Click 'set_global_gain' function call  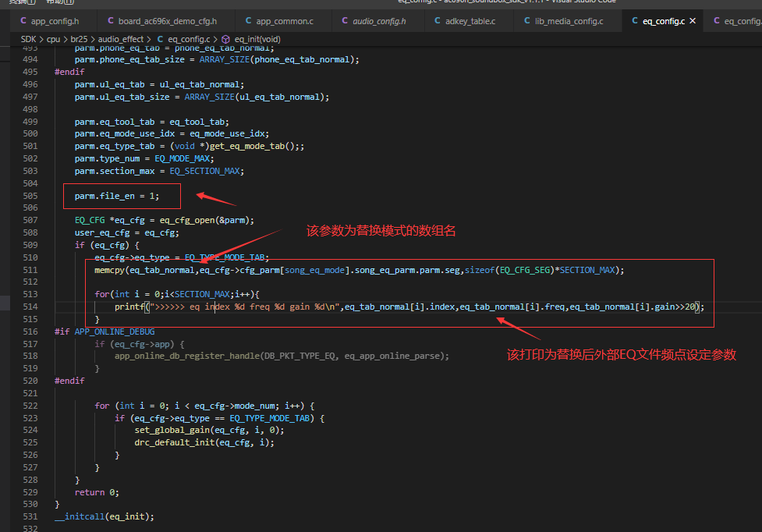click(172, 430)
